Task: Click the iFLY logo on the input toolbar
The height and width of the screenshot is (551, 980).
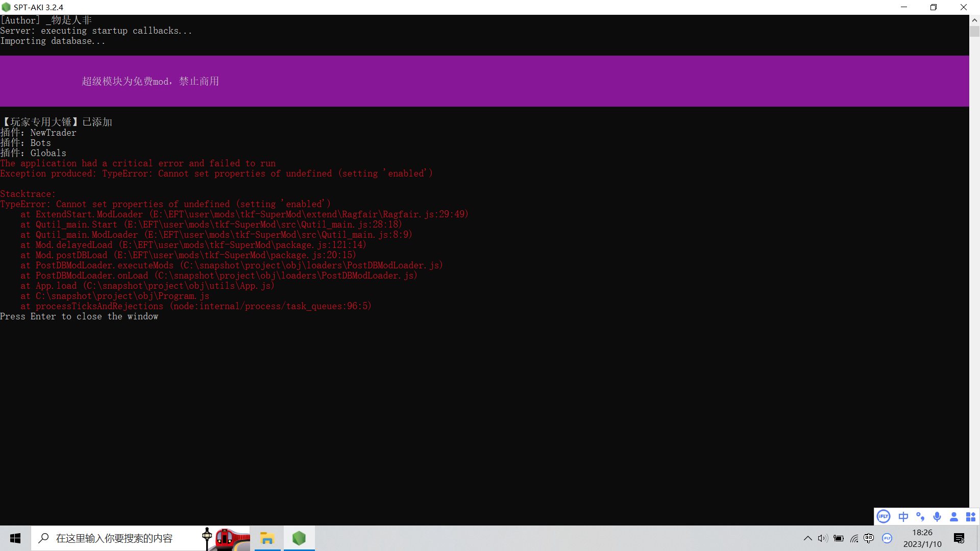Action: coord(884,516)
